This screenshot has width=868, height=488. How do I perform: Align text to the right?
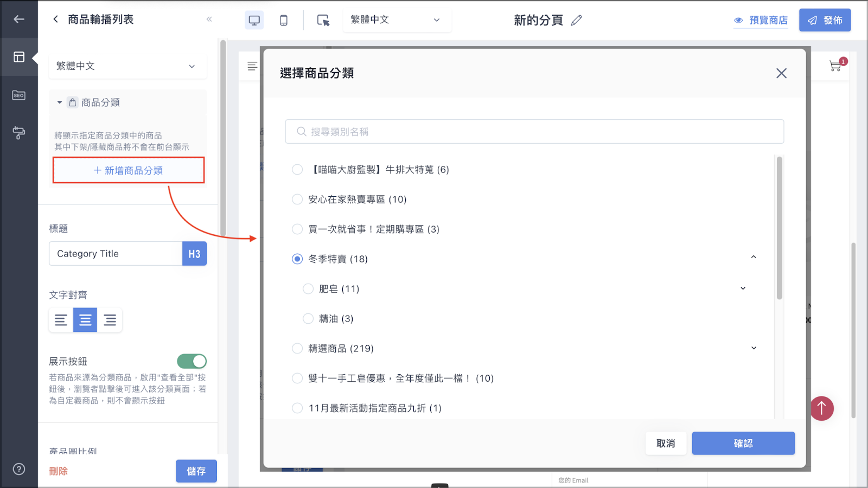tap(110, 320)
